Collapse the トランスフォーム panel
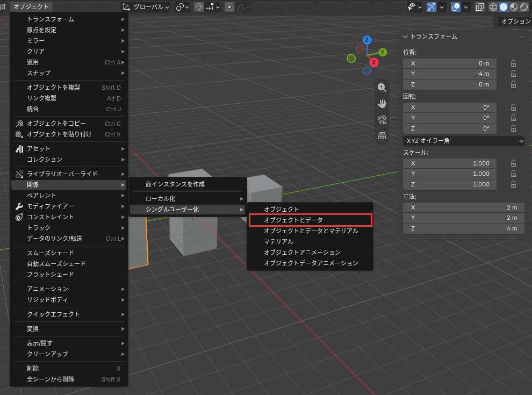Viewport: 532px width, 395px height. click(405, 37)
